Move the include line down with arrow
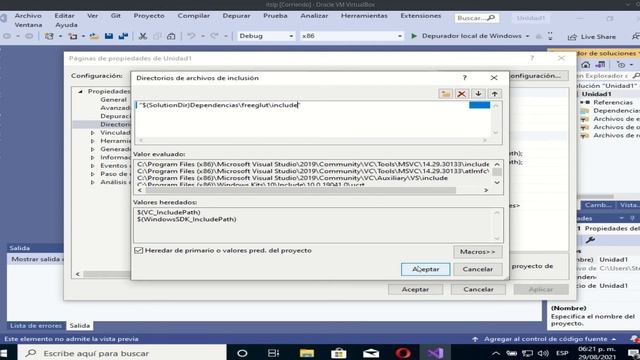640x360 pixels. point(478,94)
